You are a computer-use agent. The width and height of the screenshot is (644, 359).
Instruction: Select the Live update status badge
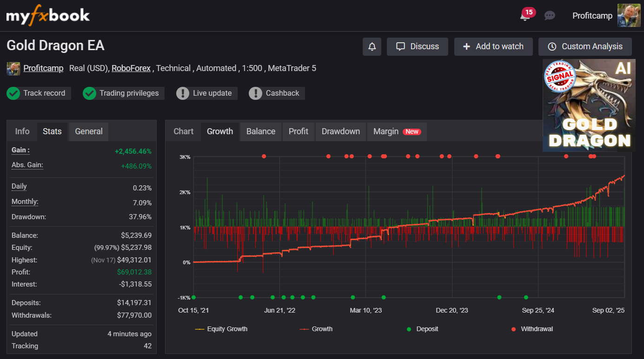point(207,93)
